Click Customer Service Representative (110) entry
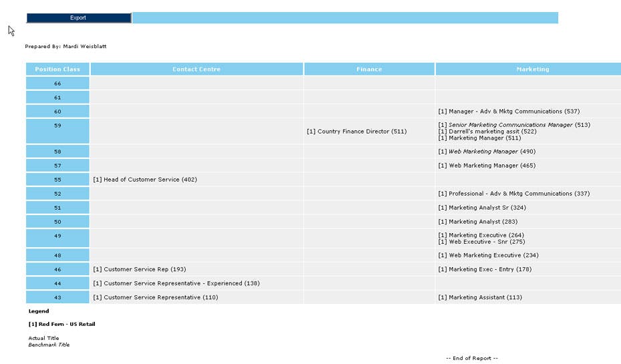 (156, 297)
